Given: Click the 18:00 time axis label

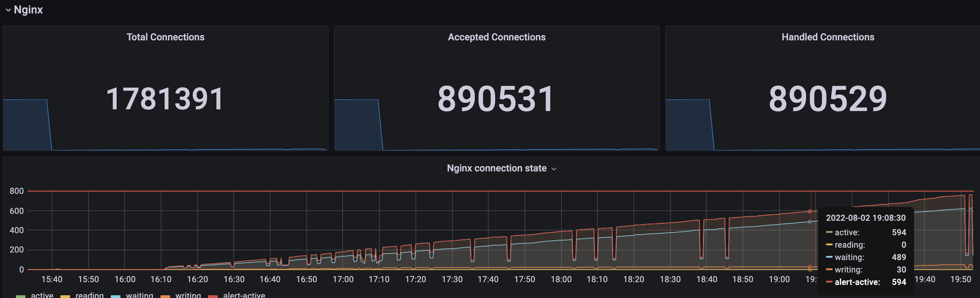Looking at the screenshot, I should 561,279.
